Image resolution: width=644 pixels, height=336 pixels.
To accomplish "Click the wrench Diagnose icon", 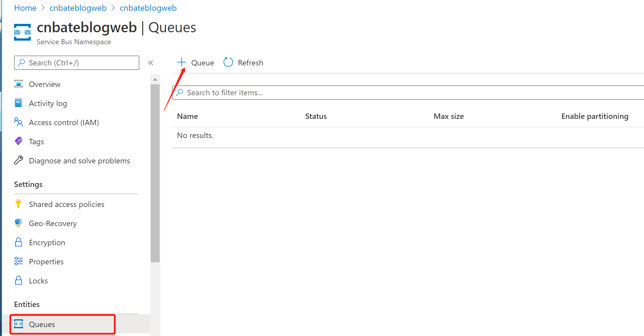I will pyautogui.click(x=19, y=160).
